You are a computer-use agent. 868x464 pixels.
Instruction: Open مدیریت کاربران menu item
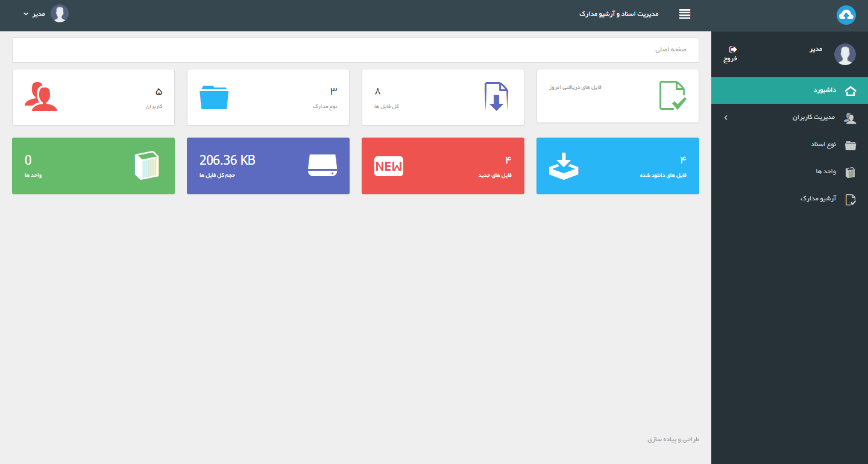(790, 118)
